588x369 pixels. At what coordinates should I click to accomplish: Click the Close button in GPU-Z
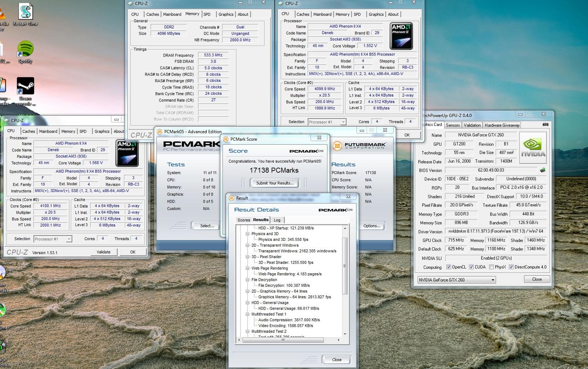(x=537, y=279)
